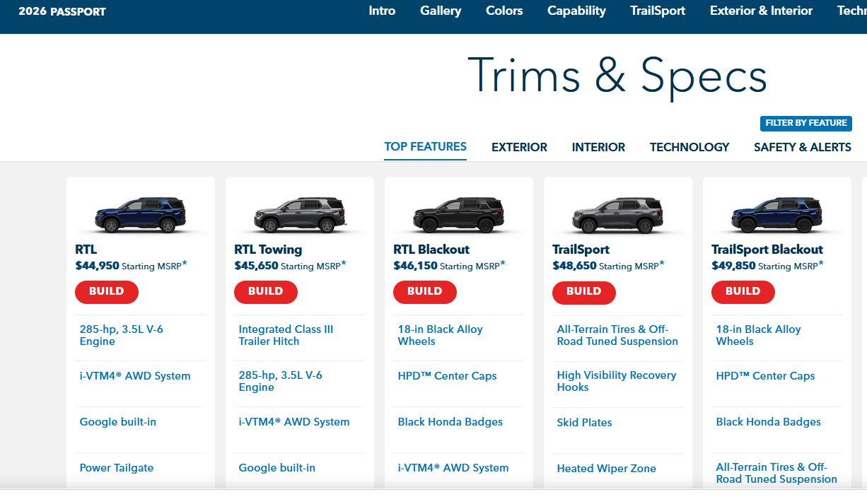
Task: Navigate to Colors in the header menu
Action: (504, 11)
